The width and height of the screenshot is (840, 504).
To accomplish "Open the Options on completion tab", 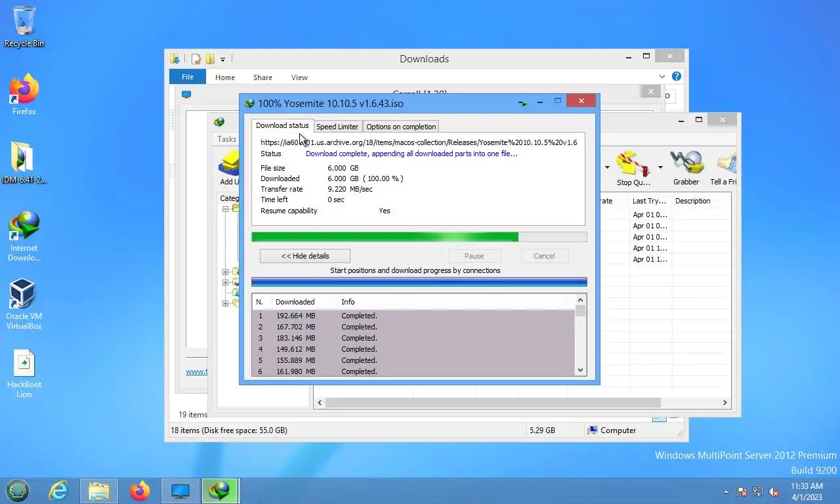I will tap(401, 127).
